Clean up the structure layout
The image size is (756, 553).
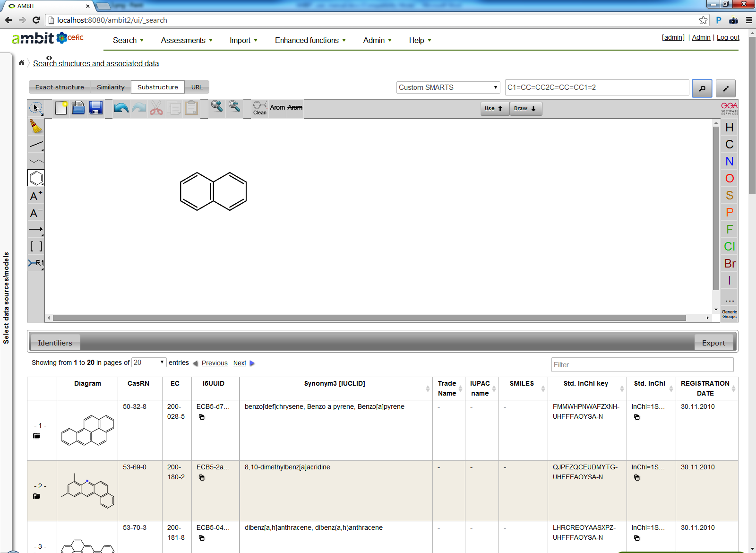[260, 108]
